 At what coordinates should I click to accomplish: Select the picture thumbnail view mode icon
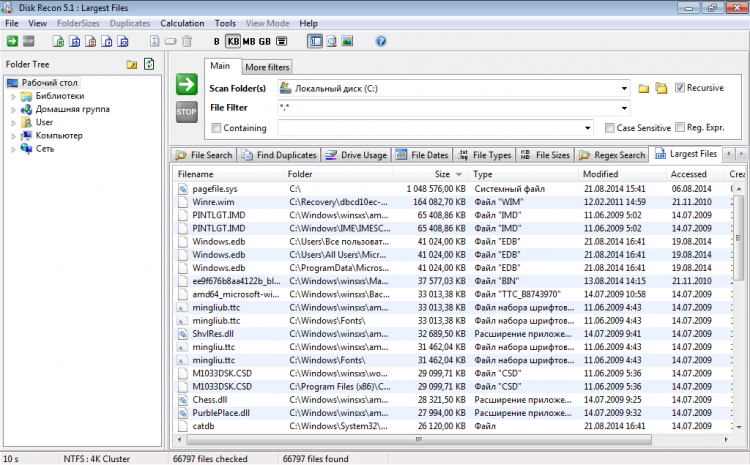coord(347,41)
